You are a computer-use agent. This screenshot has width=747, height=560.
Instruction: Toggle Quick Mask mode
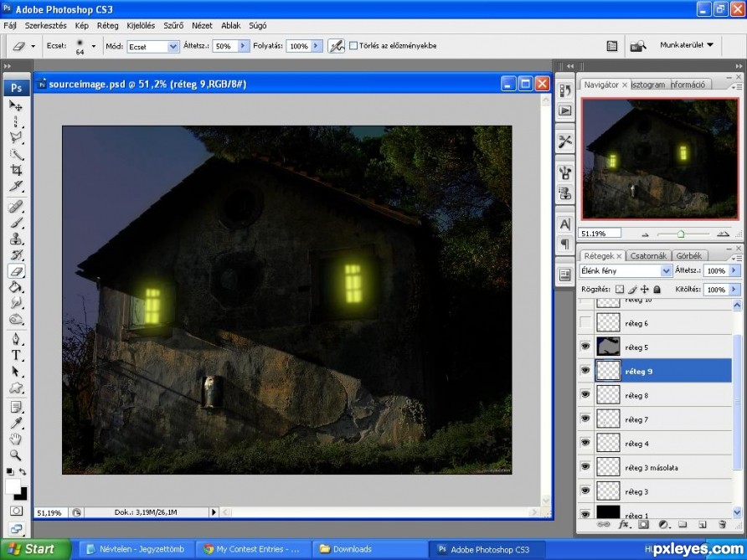(x=16, y=511)
